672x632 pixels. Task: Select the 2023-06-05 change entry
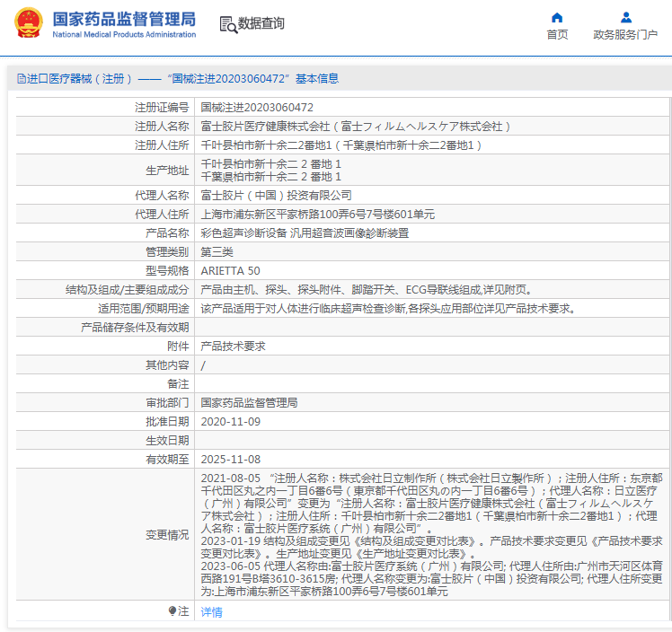coord(431,579)
